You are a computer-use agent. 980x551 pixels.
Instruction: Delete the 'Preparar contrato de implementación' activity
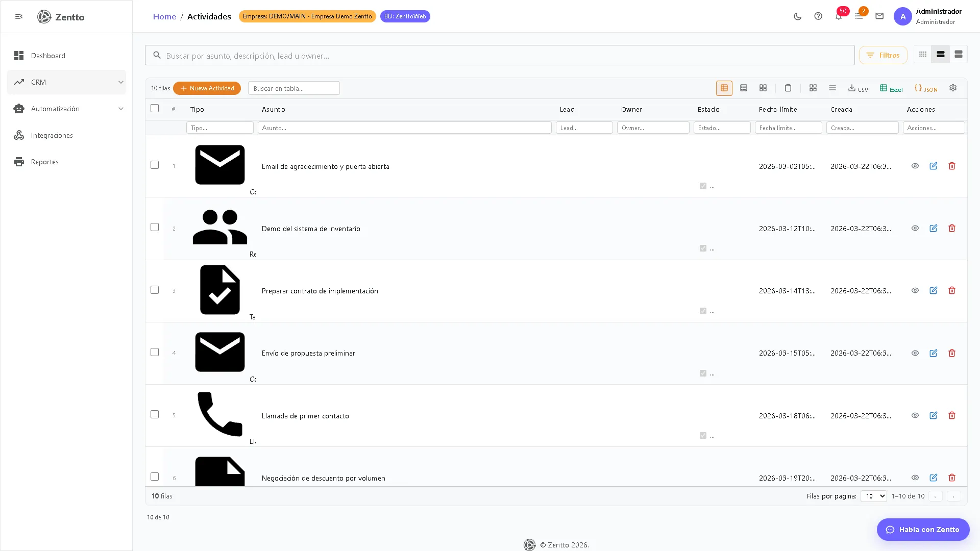tap(952, 290)
